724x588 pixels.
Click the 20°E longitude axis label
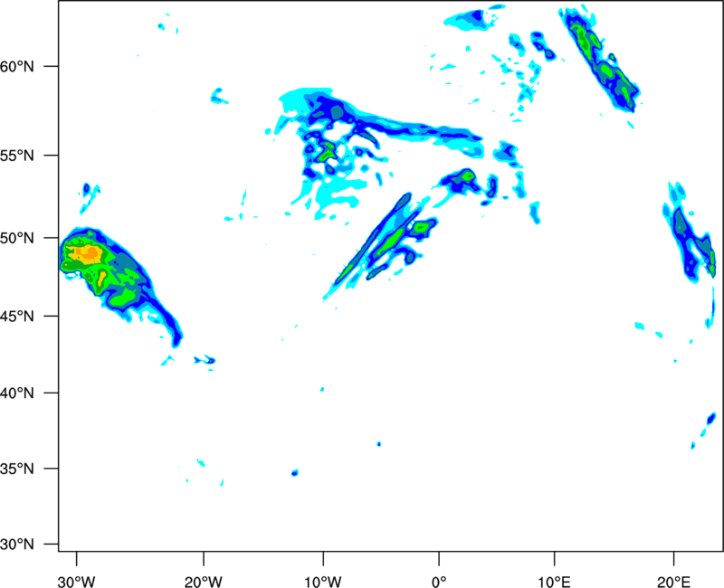tap(673, 582)
